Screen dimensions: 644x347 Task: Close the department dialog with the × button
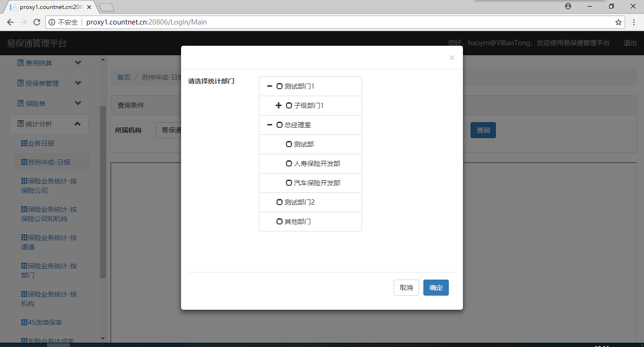pos(452,58)
